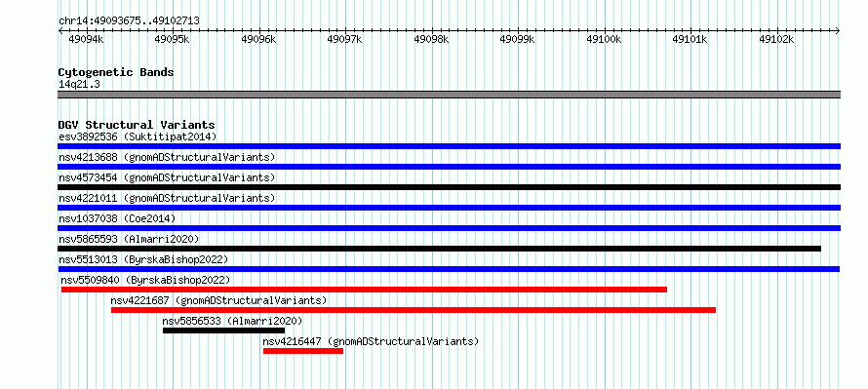Open the first gnomAD variant nsv4213688 label
This screenshot has width=868, height=389.
click(x=167, y=157)
